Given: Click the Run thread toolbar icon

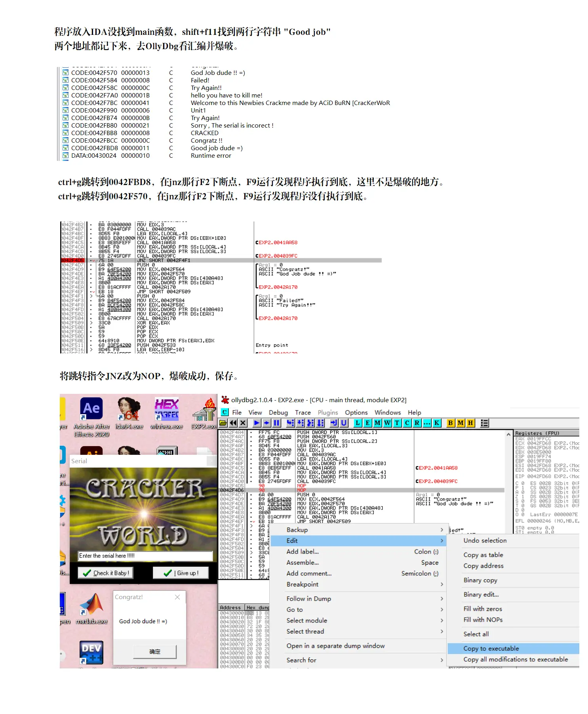Looking at the screenshot, I should click(266, 423).
